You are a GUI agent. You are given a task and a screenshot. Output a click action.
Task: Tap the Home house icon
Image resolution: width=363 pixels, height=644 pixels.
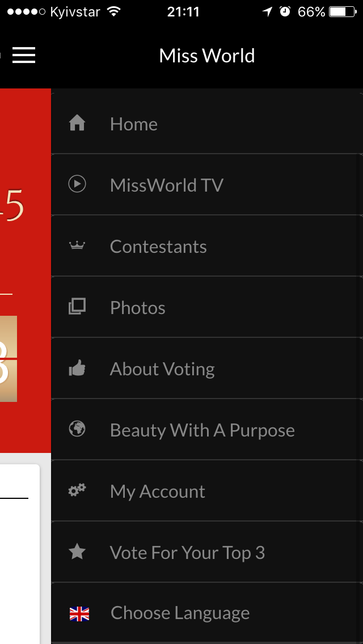click(77, 123)
